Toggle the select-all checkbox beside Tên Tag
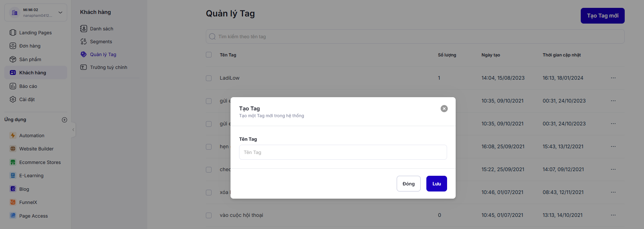 click(x=209, y=55)
